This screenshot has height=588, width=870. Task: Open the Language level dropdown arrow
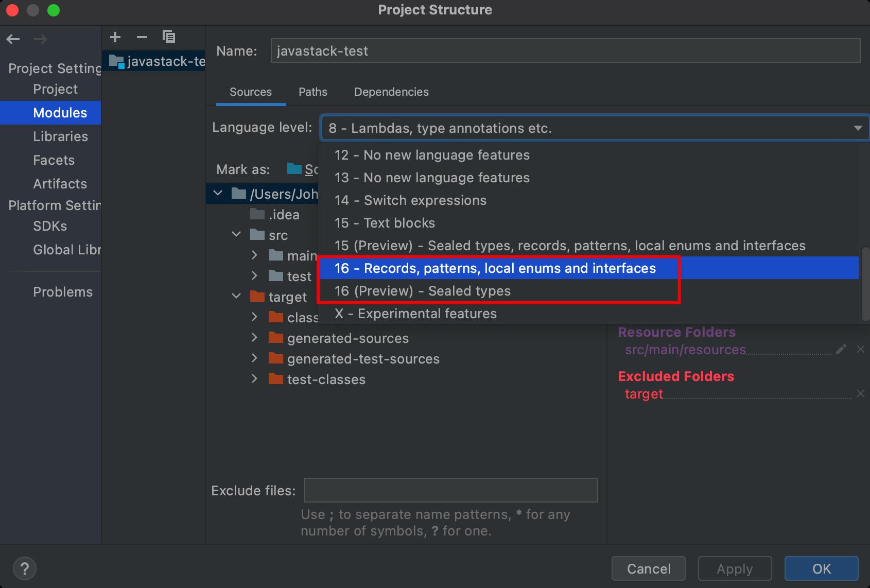[858, 128]
